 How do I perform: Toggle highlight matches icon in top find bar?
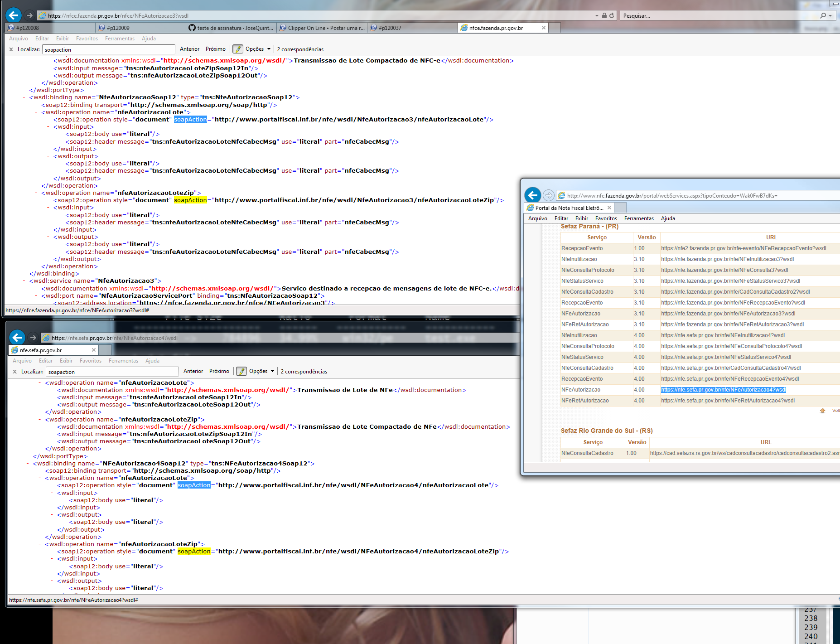[238, 49]
